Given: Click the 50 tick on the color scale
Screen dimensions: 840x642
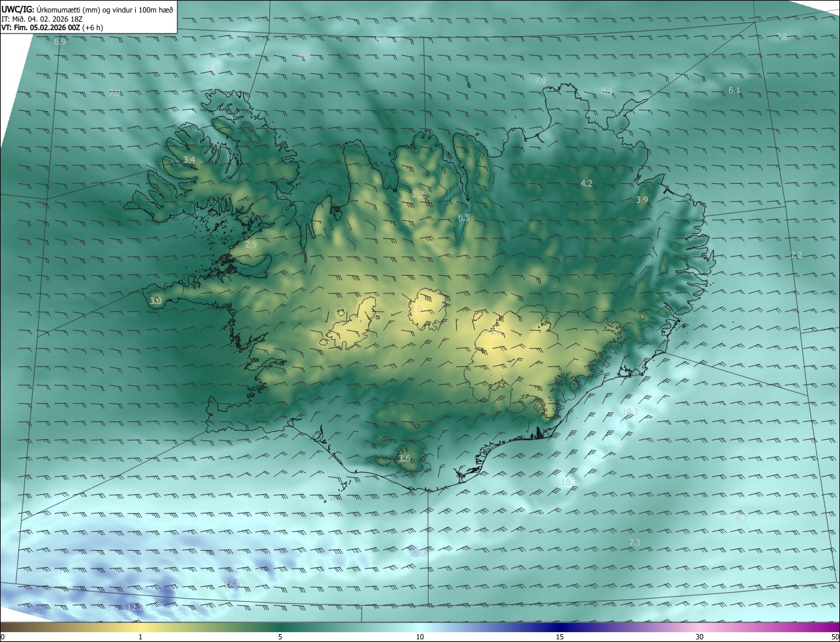Looking at the screenshot, I should [835, 637].
